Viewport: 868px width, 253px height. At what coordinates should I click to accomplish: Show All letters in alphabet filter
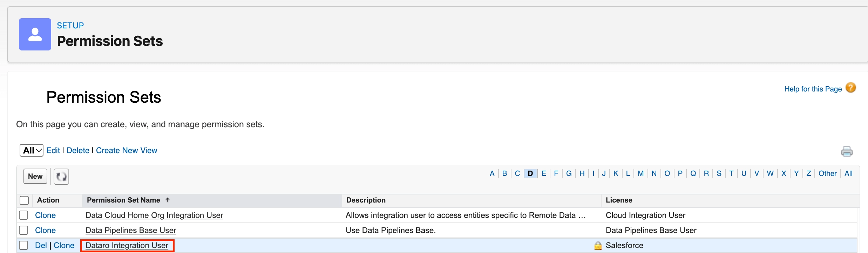coord(848,173)
